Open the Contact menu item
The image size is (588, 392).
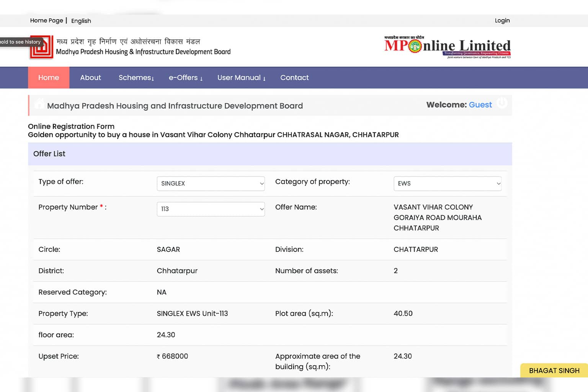pyautogui.click(x=294, y=78)
